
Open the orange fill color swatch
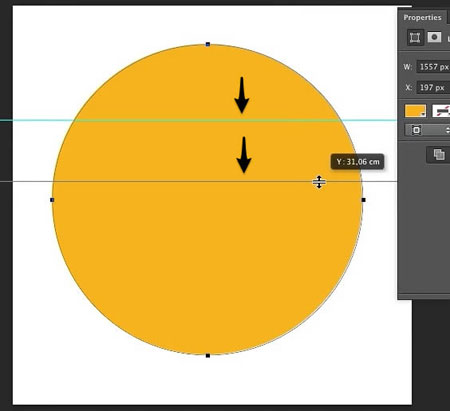click(x=415, y=111)
